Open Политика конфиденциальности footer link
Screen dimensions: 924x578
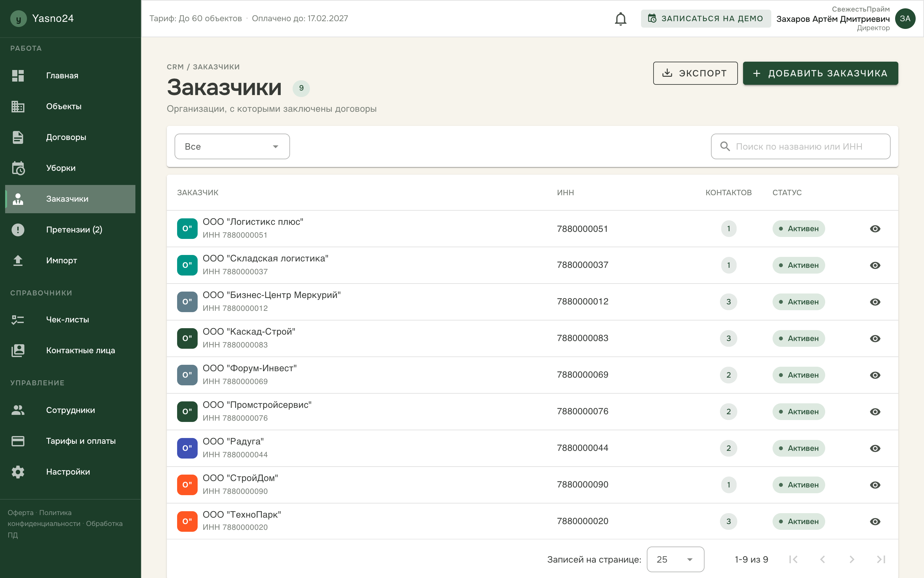click(x=44, y=518)
